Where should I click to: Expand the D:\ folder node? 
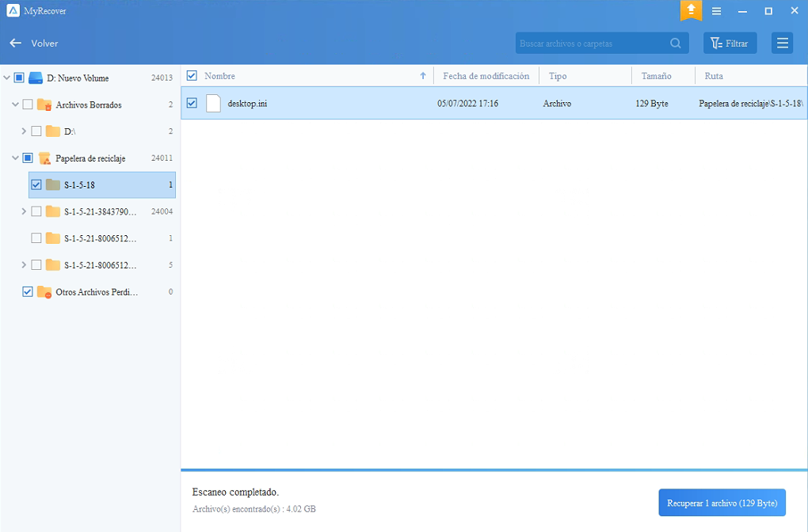[24, 131]
